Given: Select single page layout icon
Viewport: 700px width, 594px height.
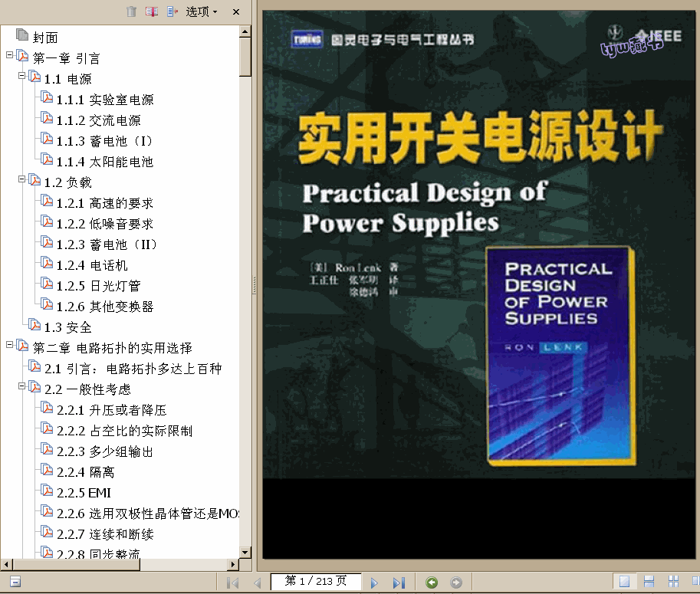Looking at the screenshot, I should point(624,582).
